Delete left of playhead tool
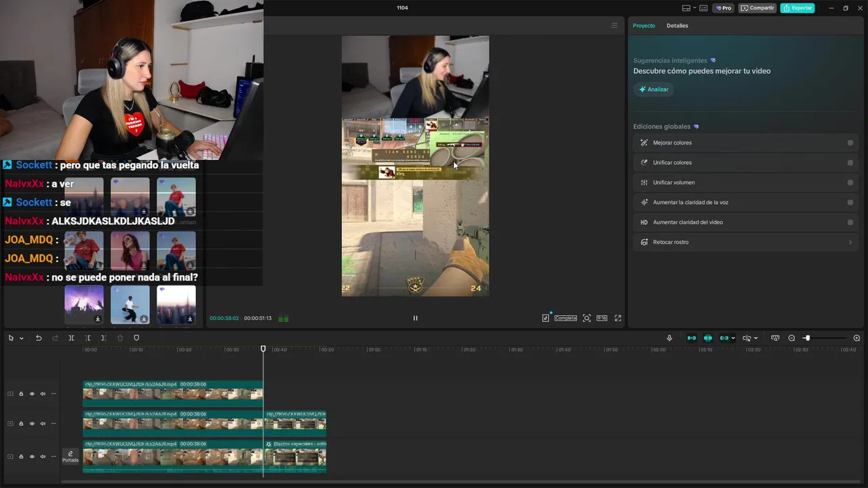 click(87, 338)
